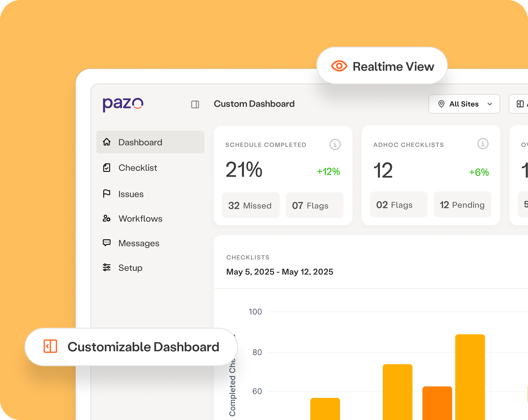Go to Checklist in the sidebar
The height and width of the screenshot is (420, 528).
[x=138, y=168]
